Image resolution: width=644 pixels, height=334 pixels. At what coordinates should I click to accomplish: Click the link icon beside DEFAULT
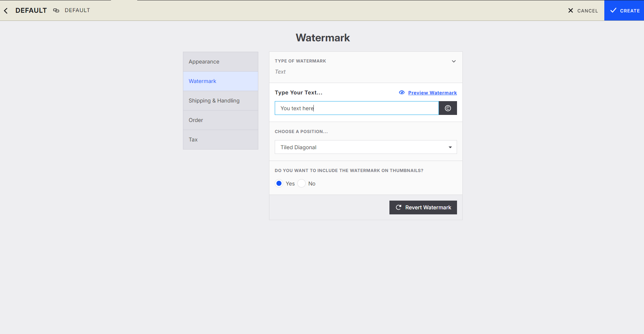(x=56, y=10)
